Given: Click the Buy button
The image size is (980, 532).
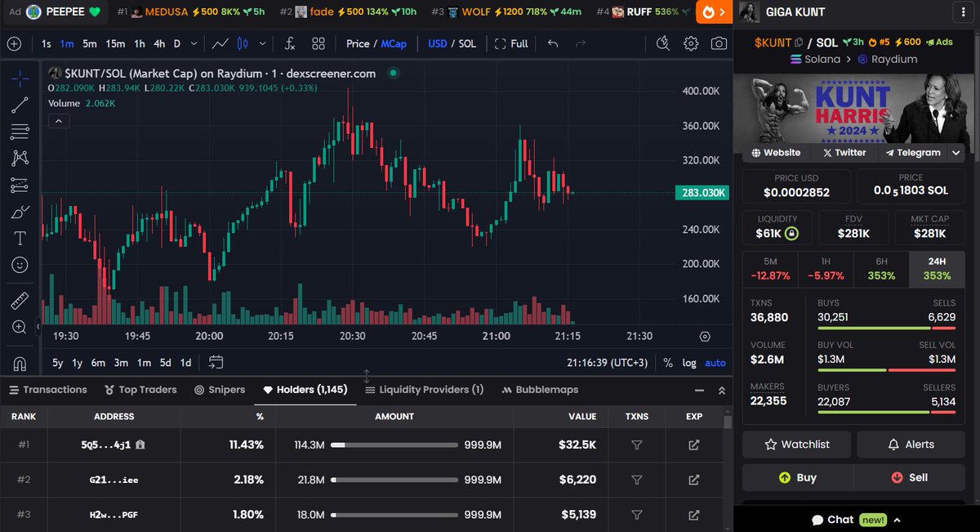Looking at the screenshot, I should click(x=796, y=477).
